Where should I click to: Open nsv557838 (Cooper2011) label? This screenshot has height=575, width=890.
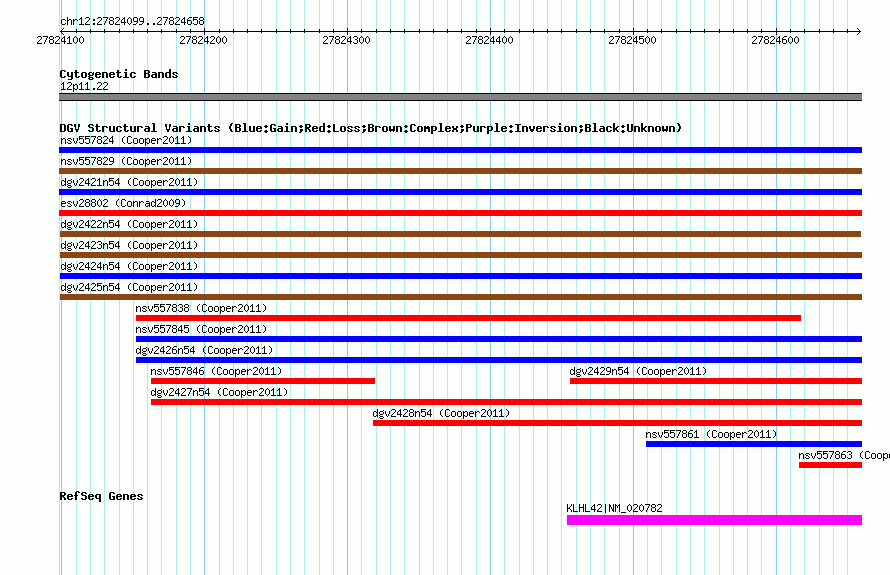[x=201, y=308]
